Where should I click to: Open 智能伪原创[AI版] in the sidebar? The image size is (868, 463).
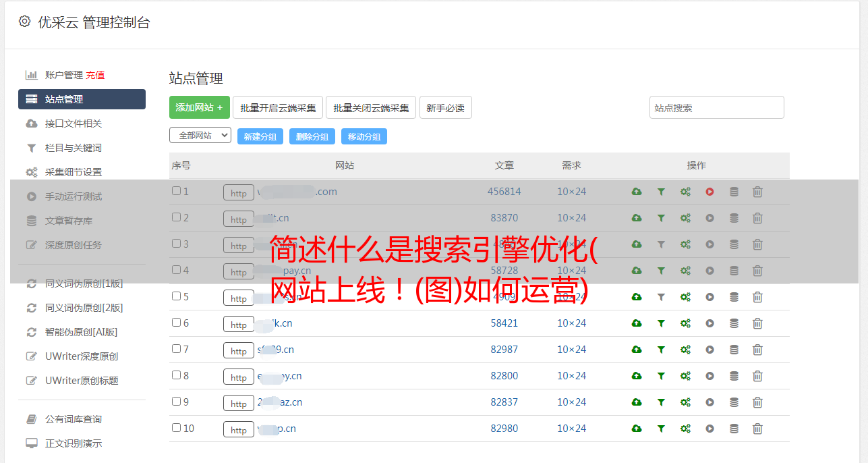(x=81, y=332)
